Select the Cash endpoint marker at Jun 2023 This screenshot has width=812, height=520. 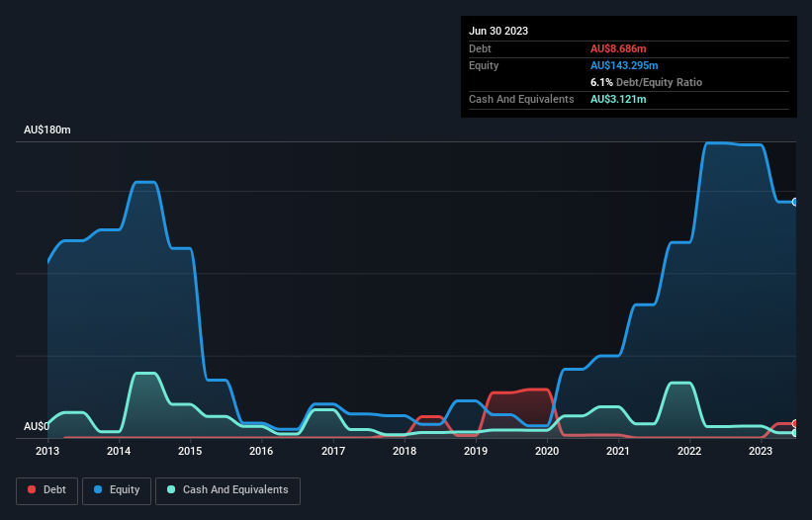(795, 433)
